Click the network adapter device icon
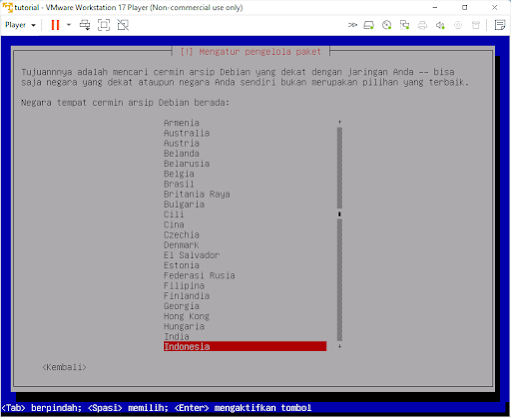 click(x=405, y=25)
